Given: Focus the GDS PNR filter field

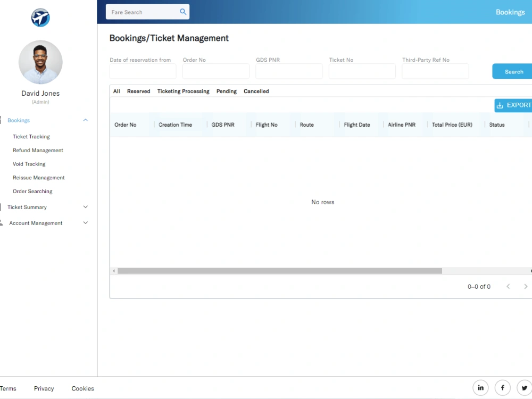Looking at the screenshot, I should click(x=289, y=71).
